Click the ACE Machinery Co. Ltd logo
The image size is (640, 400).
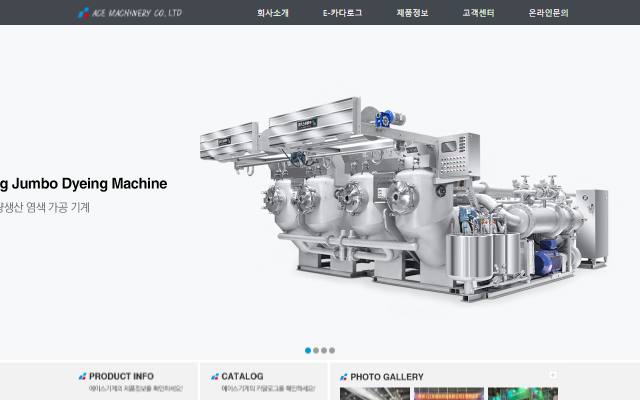130,13
